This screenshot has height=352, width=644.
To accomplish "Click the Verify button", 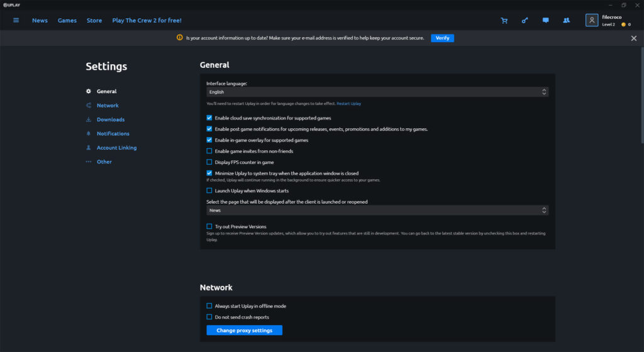I will [x=442, y=38].
